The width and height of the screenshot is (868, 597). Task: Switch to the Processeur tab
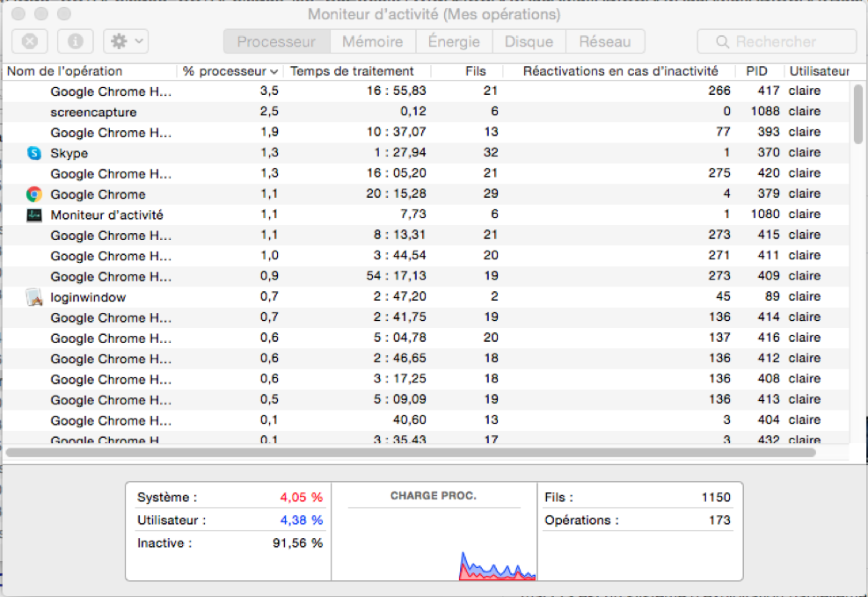pyautogui.click(x=276, y=41)
